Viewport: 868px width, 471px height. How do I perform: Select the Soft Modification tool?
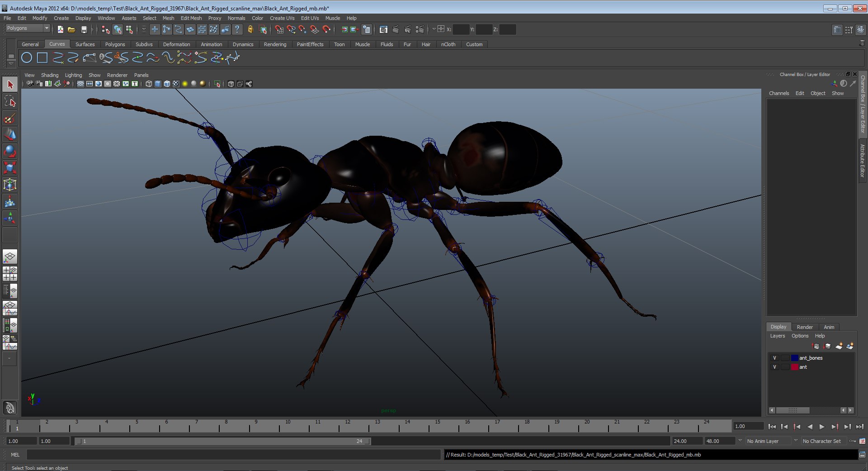click(x=10, y=201)
